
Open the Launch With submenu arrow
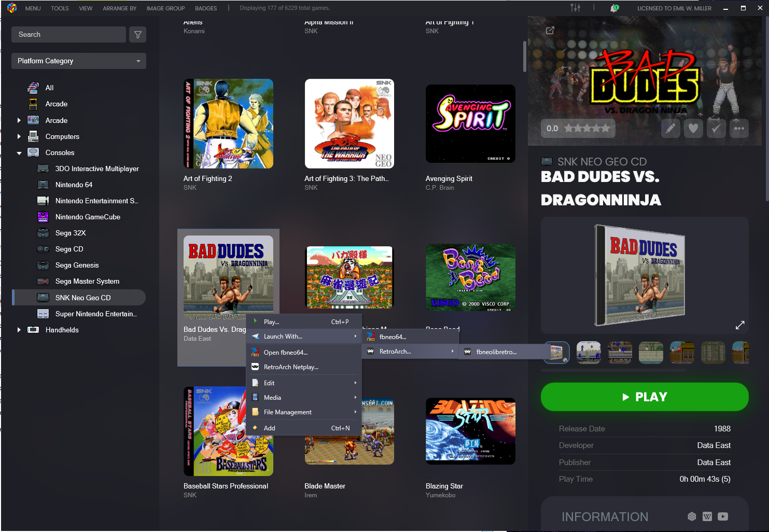pos(355,336)
